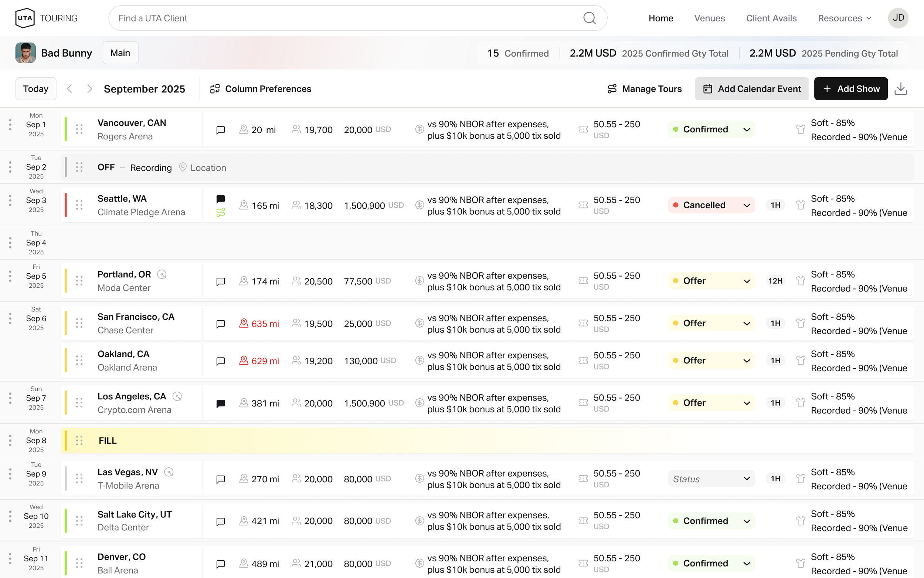Open the filled comment icon for Seattle
Image resolution: width=924 pixels, height=578 pixels.
[220, 199]
